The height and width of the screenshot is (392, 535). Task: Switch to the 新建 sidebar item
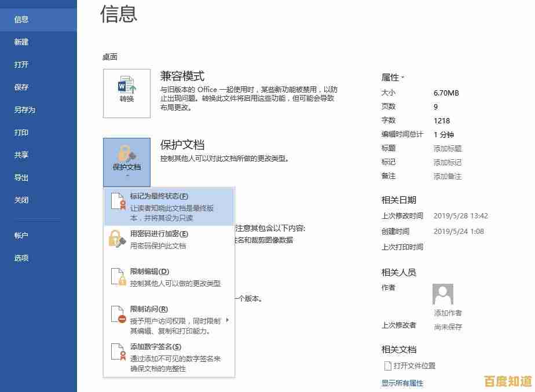(x=21, y=41)
